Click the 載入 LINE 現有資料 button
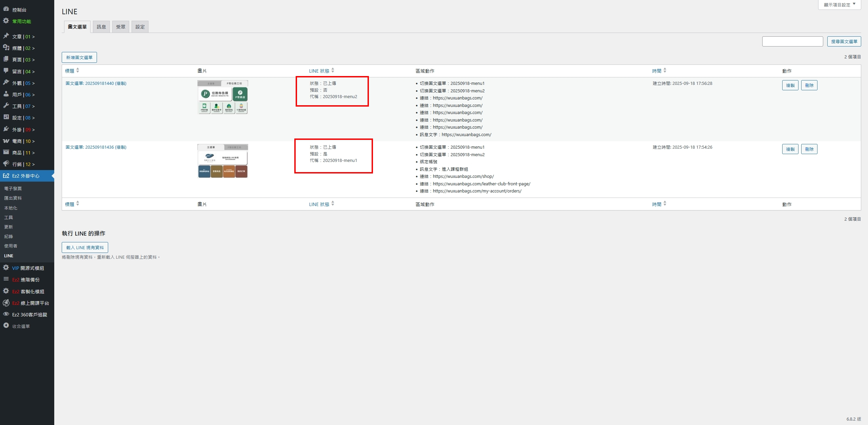 click(85, 247)
